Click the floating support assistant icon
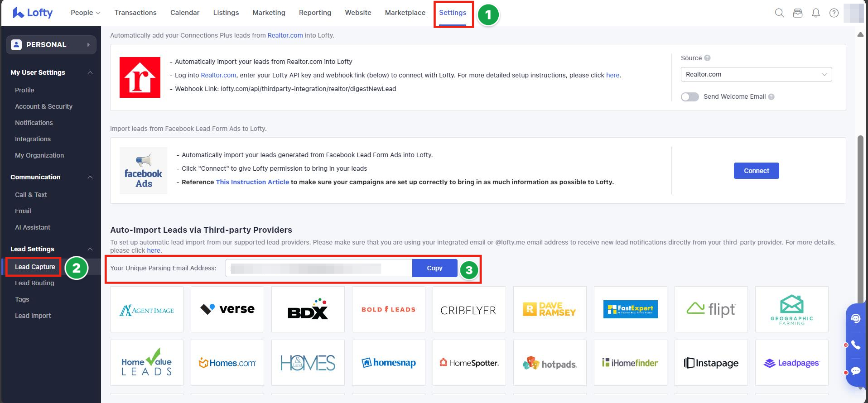 tap(855, 319)
